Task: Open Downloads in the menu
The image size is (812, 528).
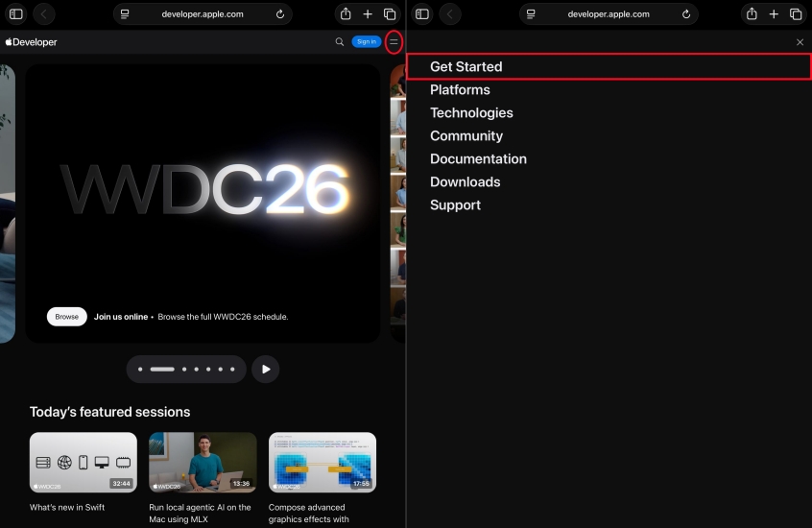Action: click(466, 181)
